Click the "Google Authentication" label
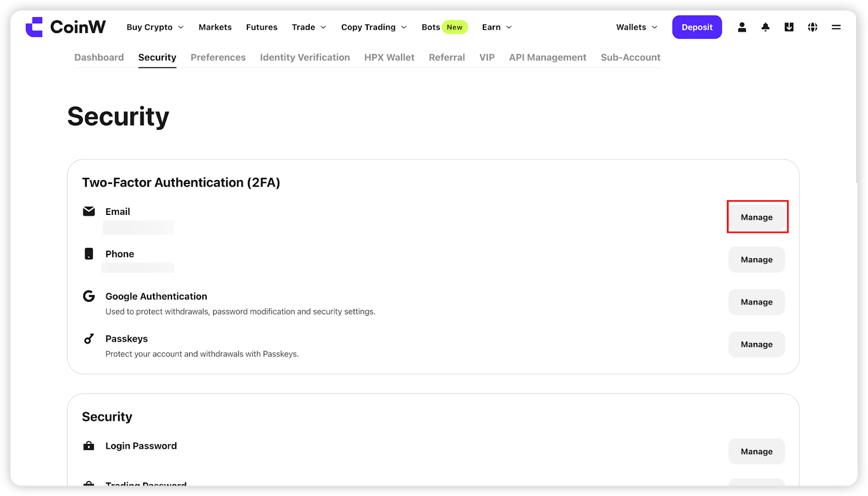868x496 pixels. click(156, 296)
